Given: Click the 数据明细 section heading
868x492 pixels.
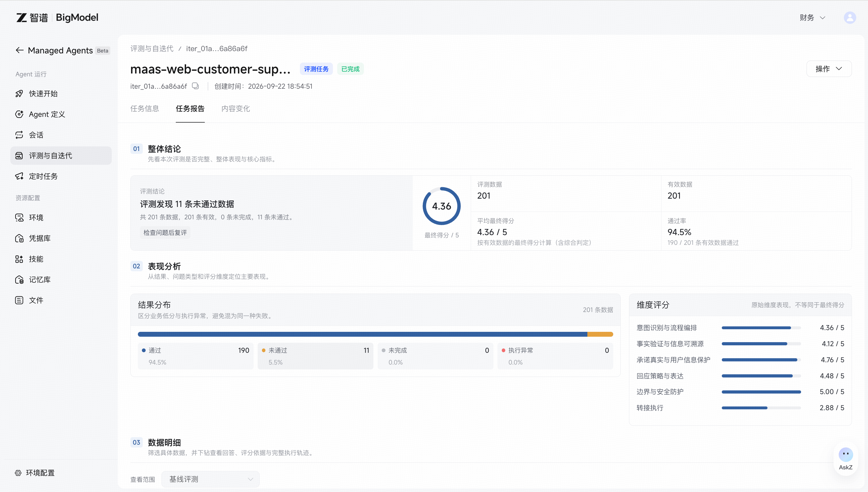Looking at the screenshot, I should pos(164,442).
